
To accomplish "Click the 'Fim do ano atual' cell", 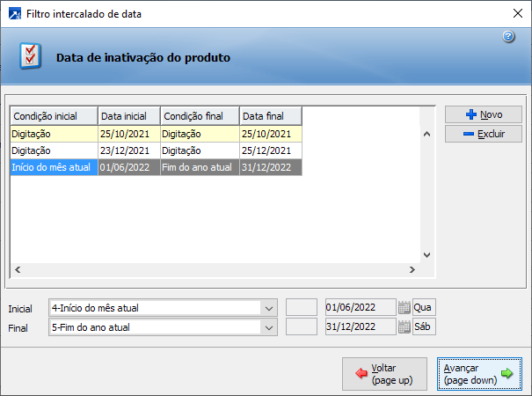I will 200,167.
